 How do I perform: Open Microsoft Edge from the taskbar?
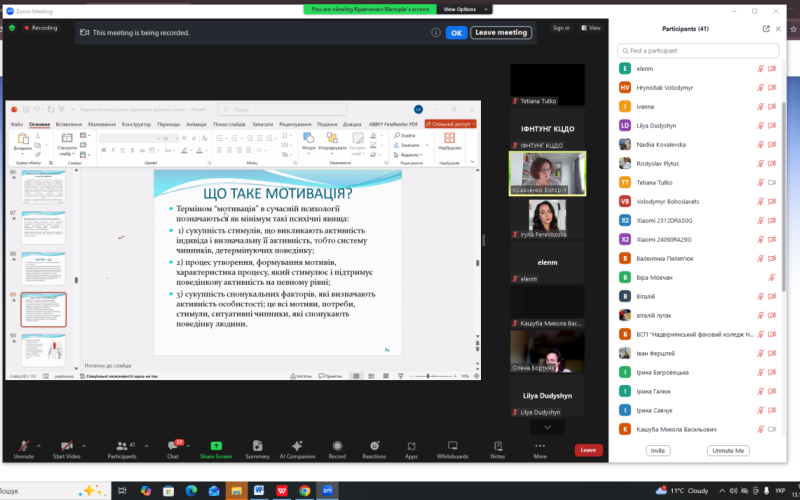(191, 491)
